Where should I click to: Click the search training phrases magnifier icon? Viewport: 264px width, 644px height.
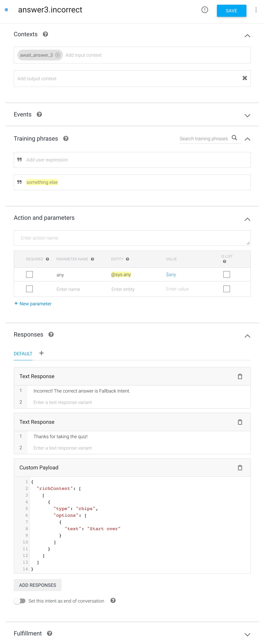(x=234, y=138)
